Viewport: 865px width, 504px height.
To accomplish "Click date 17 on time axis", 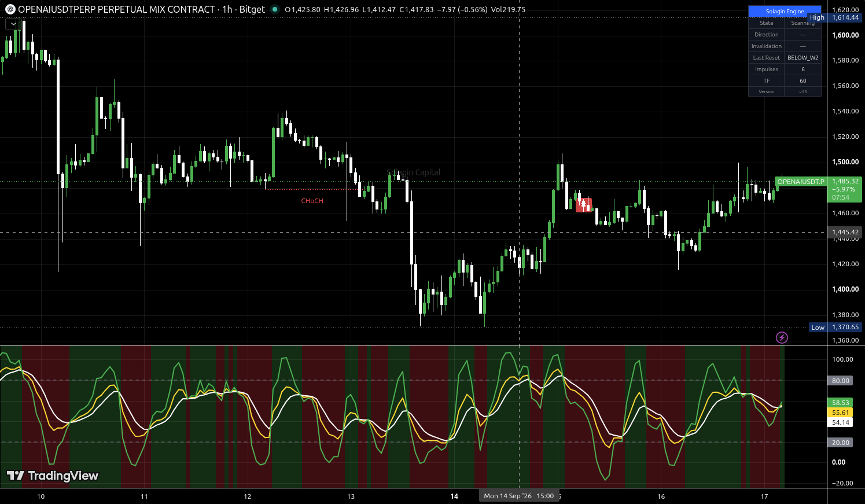I will tap(764, 496).
